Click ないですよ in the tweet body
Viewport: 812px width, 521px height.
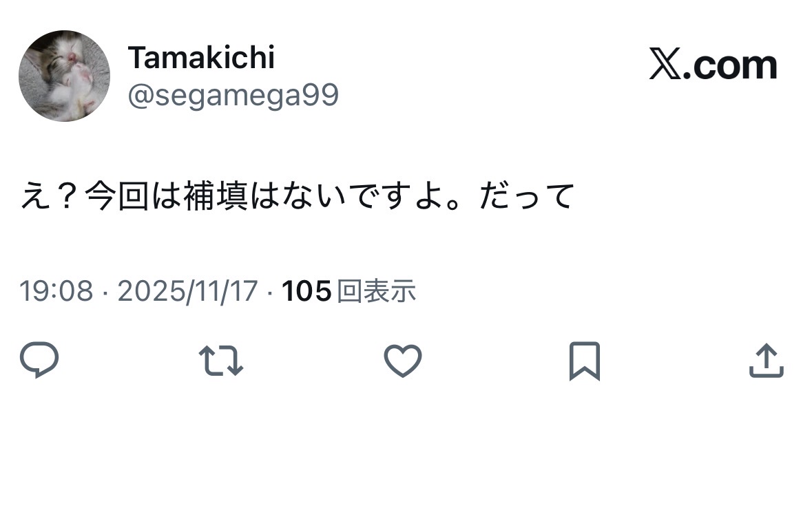pos(360,197)
